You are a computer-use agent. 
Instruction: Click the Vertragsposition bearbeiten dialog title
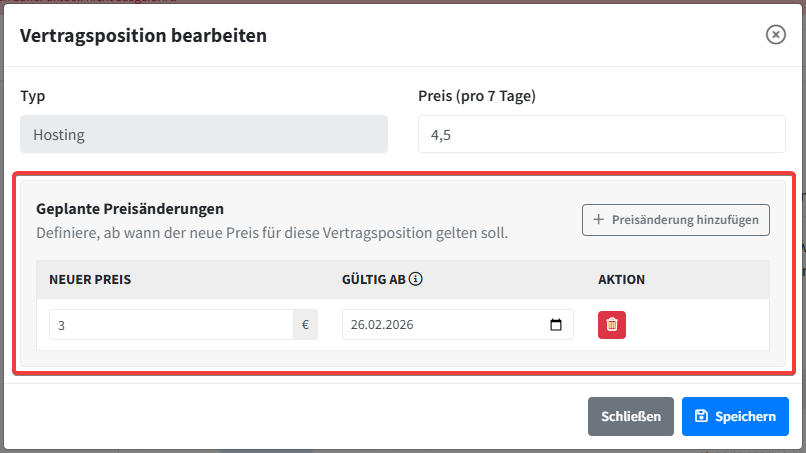click(143, 36)
